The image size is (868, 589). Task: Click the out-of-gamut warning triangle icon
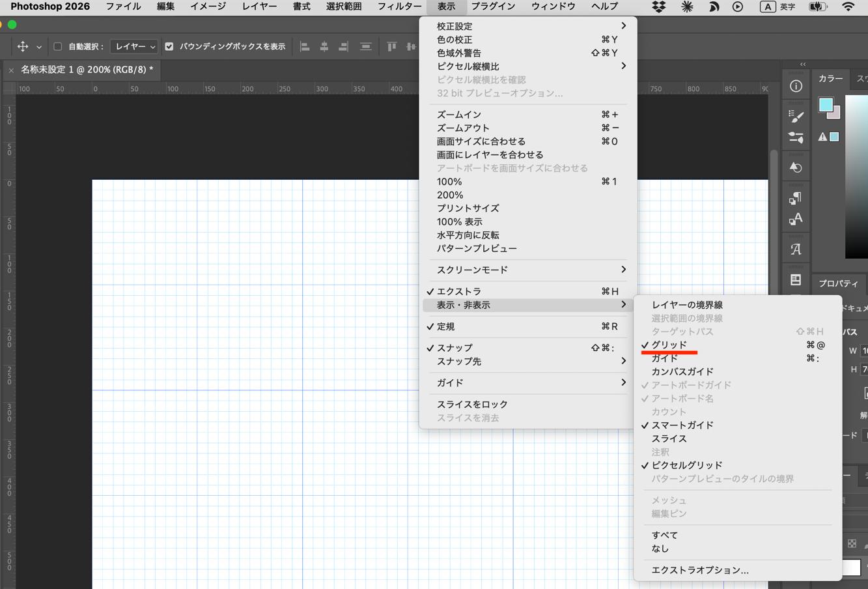(x=822, y=137)
